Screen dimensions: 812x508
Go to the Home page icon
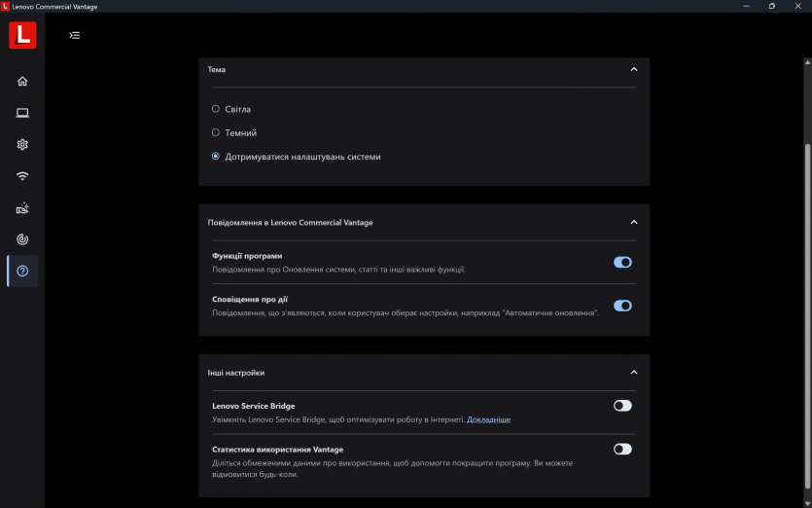[22, 81]
